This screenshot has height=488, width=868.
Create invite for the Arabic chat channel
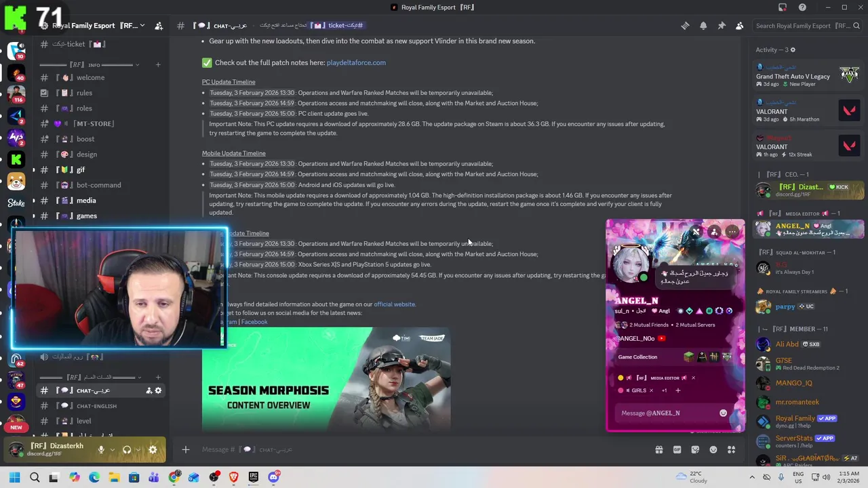(x=149, y=390)
